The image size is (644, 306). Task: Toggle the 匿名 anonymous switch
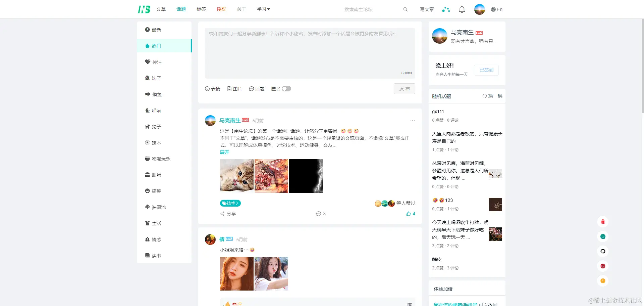tap(286, 89)
